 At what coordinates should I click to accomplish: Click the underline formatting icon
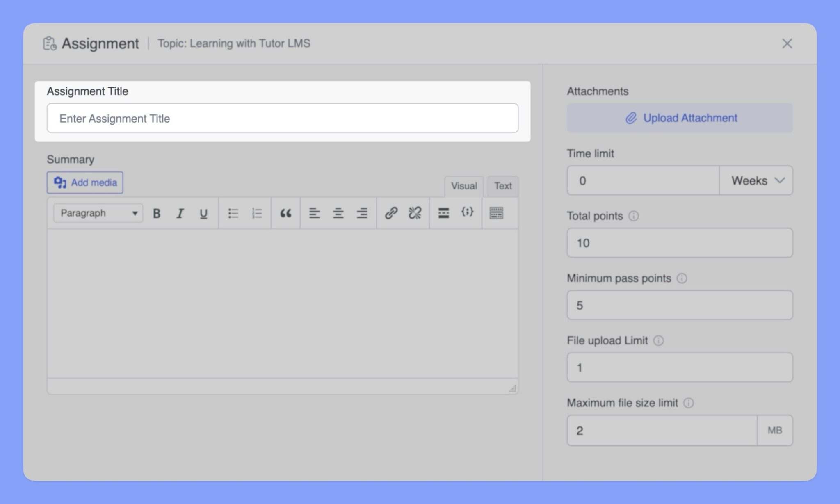point(203,213)
